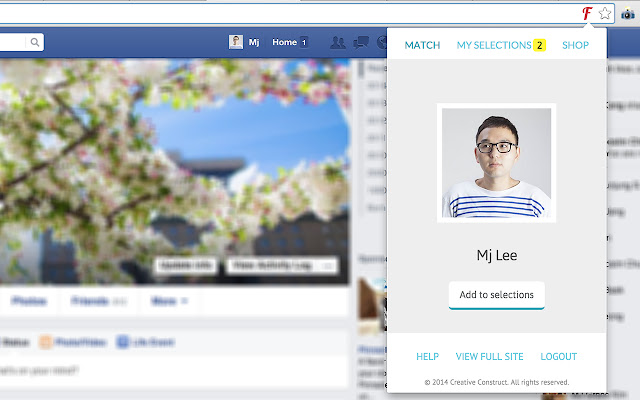This screenshot has height=400, width=640.
Task: Click the Mj Lee name text
Action: (x=497, y=256)
